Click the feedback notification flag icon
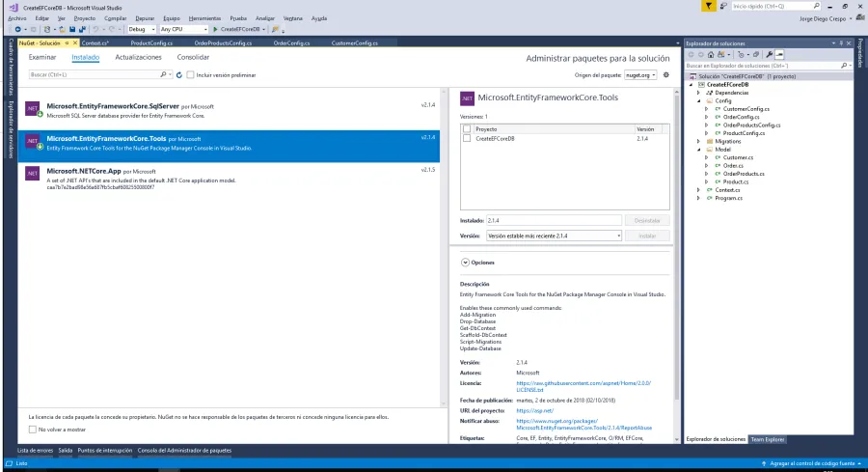 click(723, 6)
